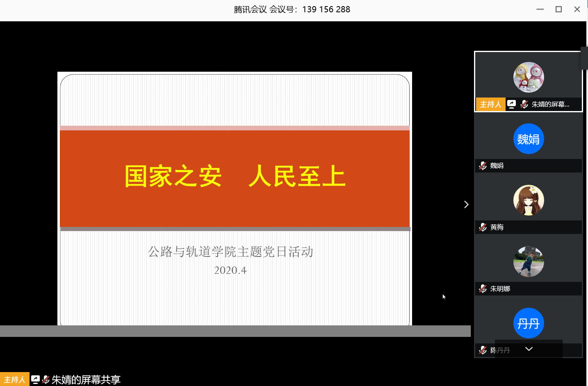Click the blue 魏娟 avatar circle

(x=529, y=139)
